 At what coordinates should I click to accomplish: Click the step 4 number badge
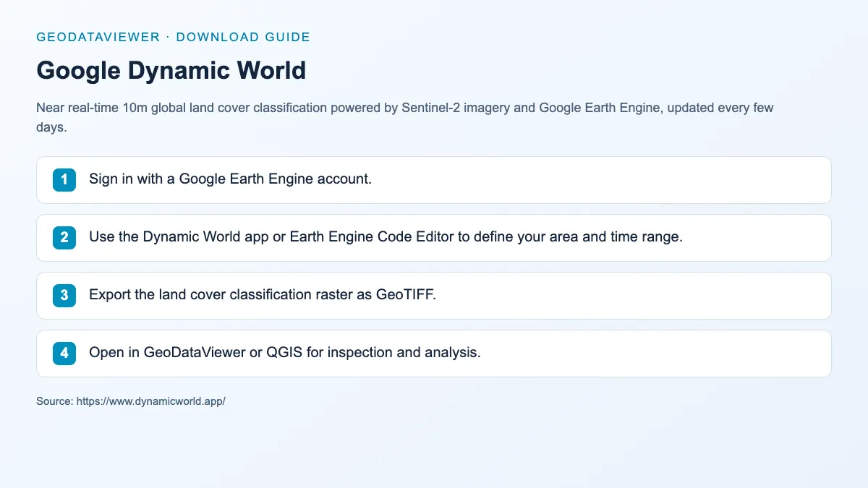point(64,353)
